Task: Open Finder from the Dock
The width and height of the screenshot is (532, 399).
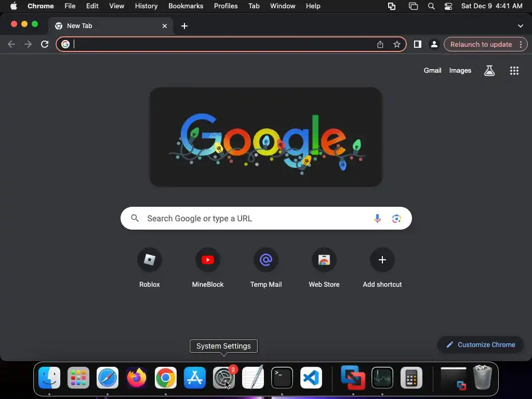Action: [49, 378]
